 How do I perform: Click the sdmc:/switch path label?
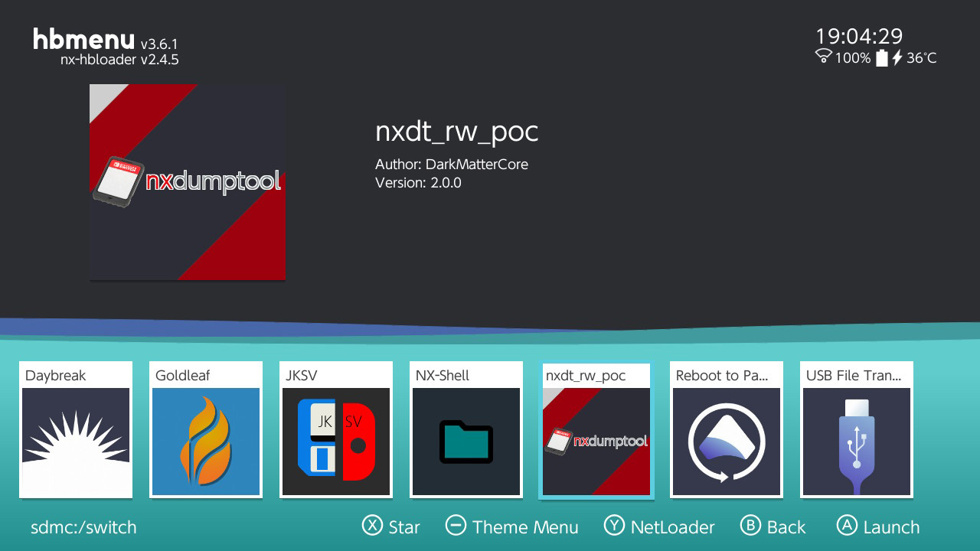click(83, 527)
